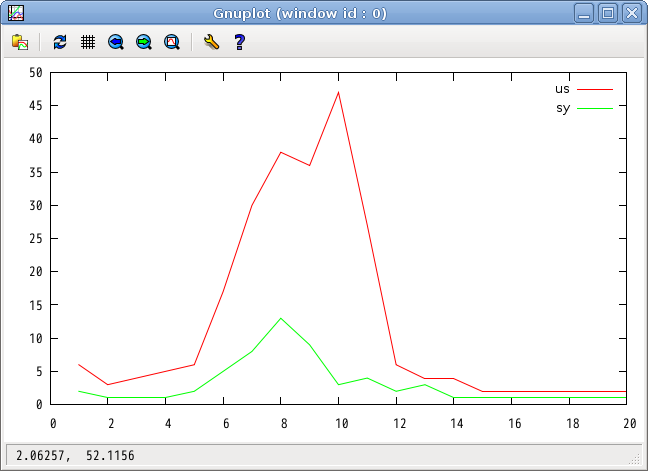648x471 pixels.
Task: Apply the next zoom settings
Action: point(144,42)
